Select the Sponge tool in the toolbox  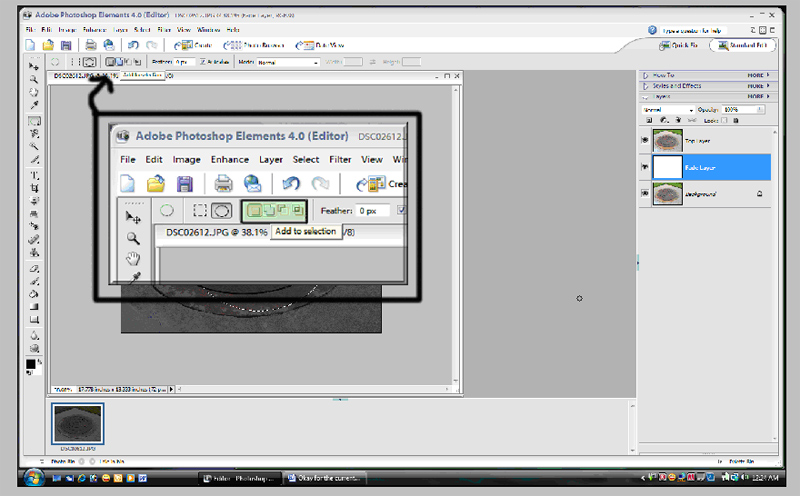[x=34, y=348]
